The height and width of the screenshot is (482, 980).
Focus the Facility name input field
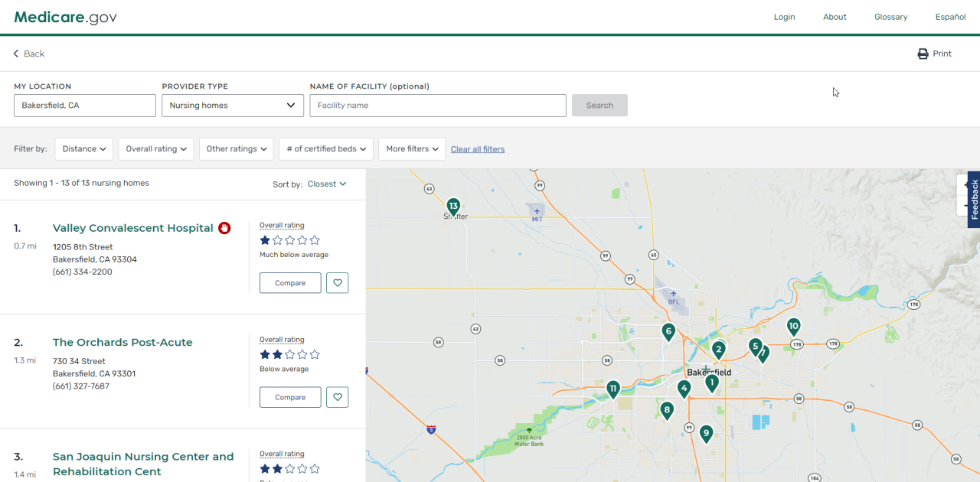point(438,106)
